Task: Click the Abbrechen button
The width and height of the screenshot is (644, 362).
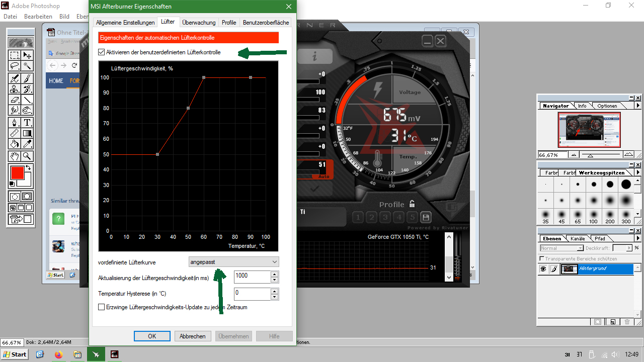Action: tap(193, 336)
